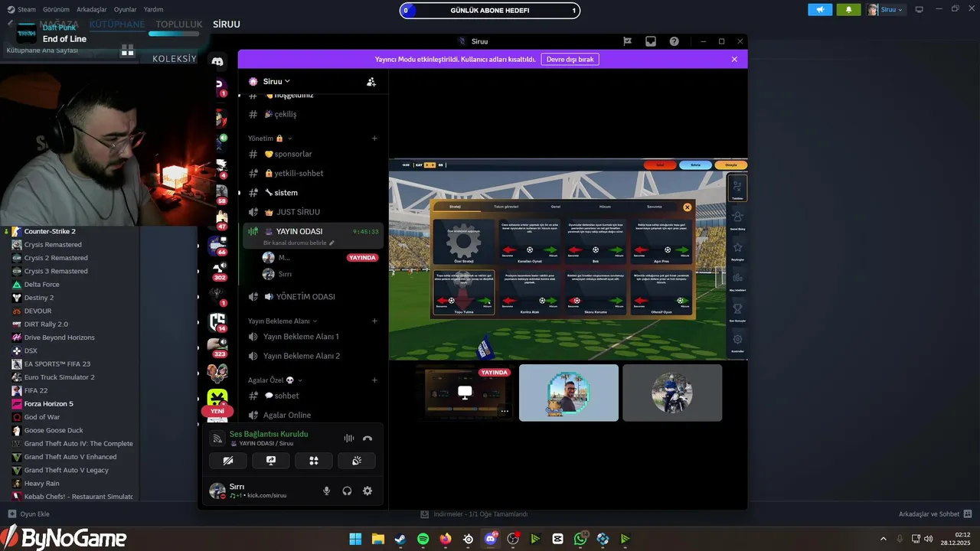Open voice connection signal details icon
This screenshot has width=980, height=551.
pyautogui.click(x=217, y=439)
